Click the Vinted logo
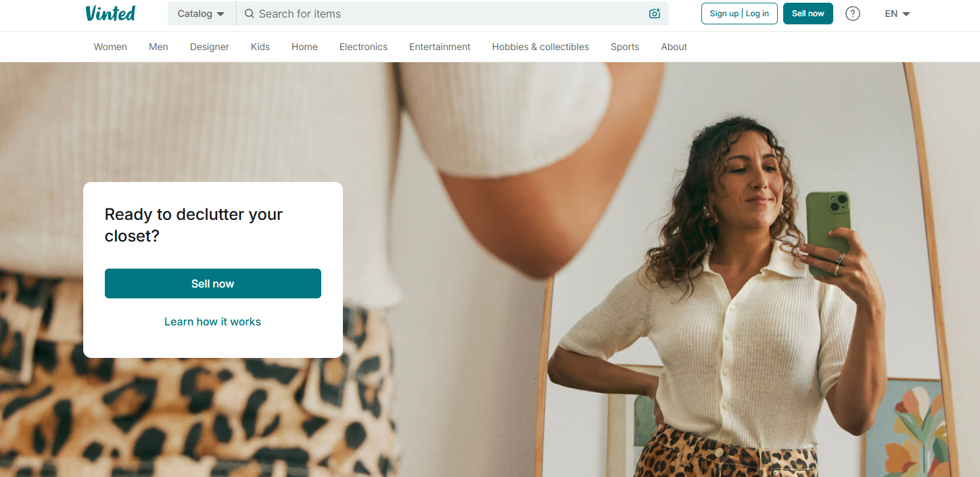The height and width of the screenshot is (477, 980). coord(110,14)
